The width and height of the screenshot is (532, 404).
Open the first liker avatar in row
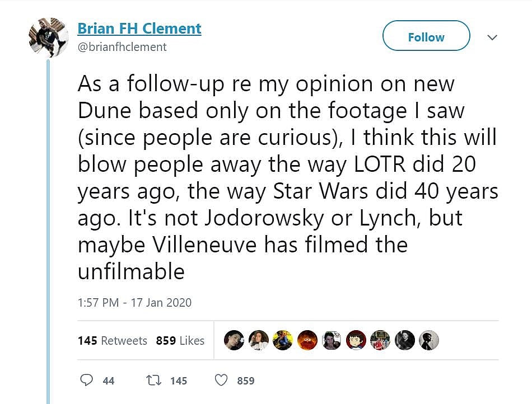click(234, 340)
